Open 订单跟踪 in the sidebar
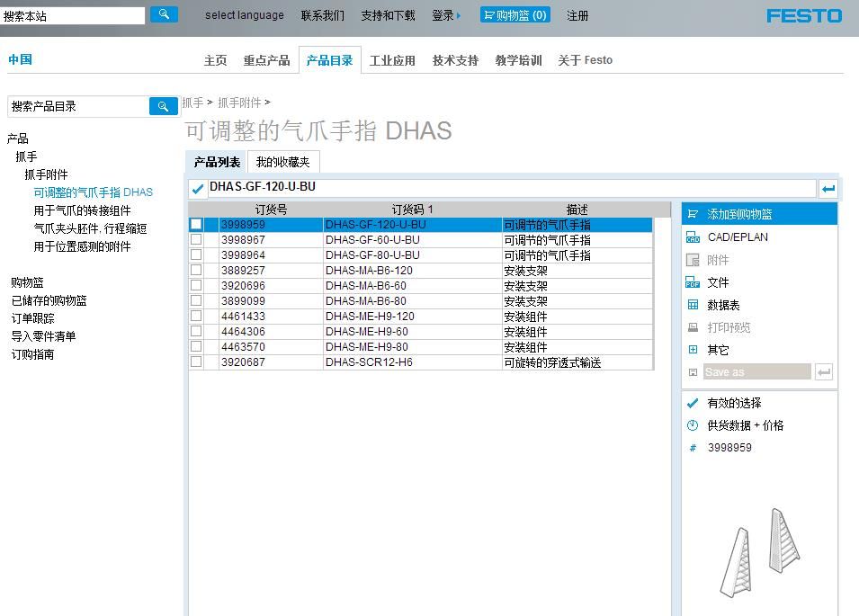 [33, 318]
